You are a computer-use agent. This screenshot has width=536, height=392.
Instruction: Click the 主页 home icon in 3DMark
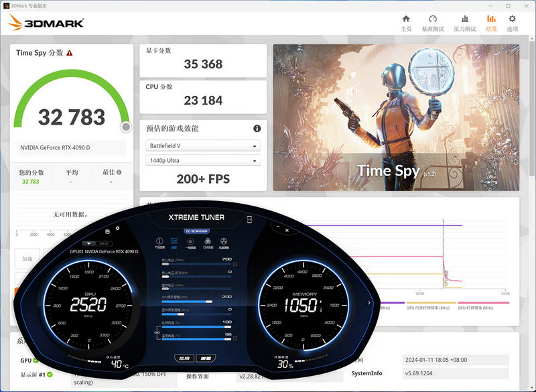point(406,20)
